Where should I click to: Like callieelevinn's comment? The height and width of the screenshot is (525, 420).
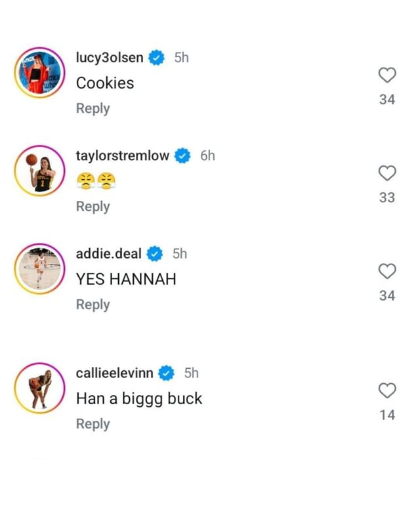pyautogui.click(x=387, y=390)
